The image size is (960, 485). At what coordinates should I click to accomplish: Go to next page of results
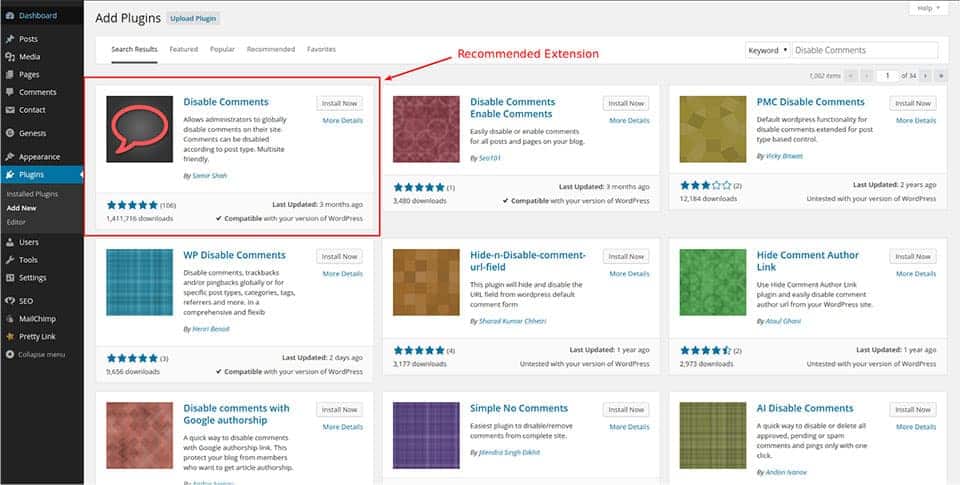click(926, 76)
